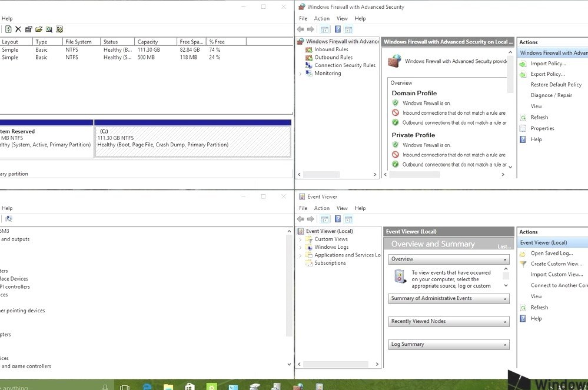Select Import Policy in the Actions pane
This screenshot has width=588, height=390.
click(547, 63)
